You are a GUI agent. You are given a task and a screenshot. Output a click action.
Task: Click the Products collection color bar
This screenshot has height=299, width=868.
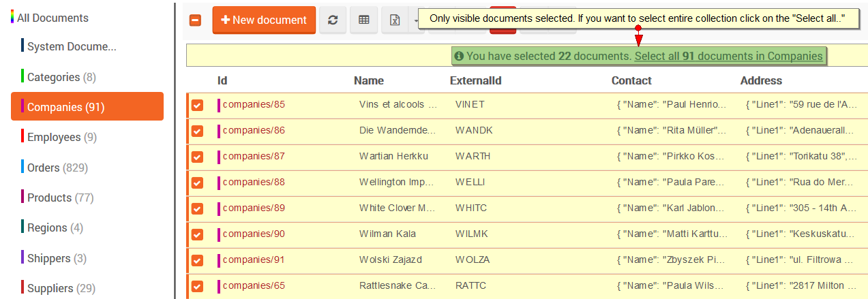pyautogui.click(x=23, y=198)
